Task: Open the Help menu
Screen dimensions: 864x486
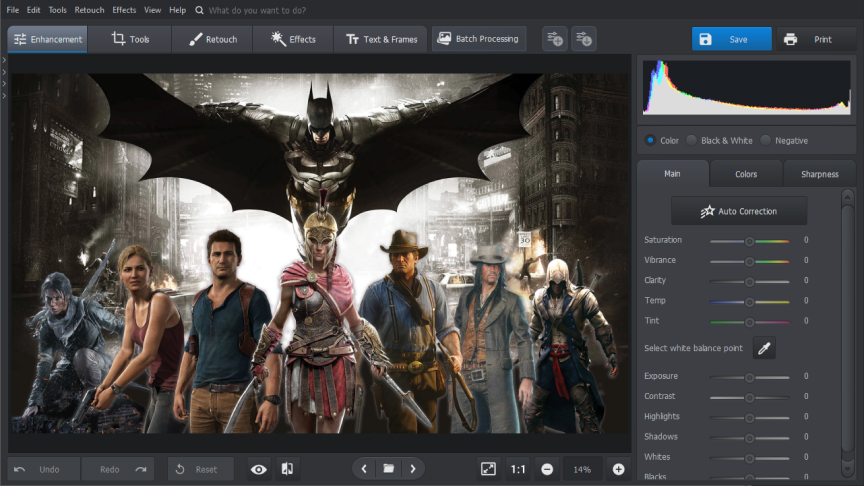Action: [x=177, y=10]
